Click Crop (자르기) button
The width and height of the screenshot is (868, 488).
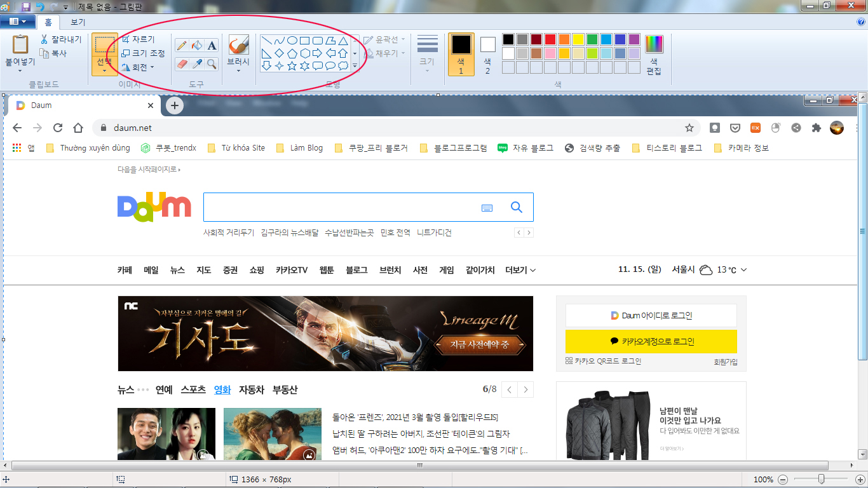138,39
